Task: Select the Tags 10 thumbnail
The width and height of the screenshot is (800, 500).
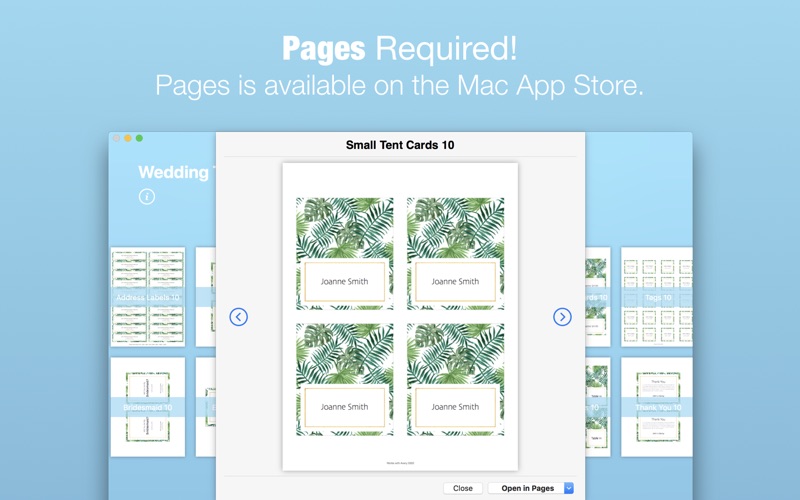Action: tap(657, 297)
